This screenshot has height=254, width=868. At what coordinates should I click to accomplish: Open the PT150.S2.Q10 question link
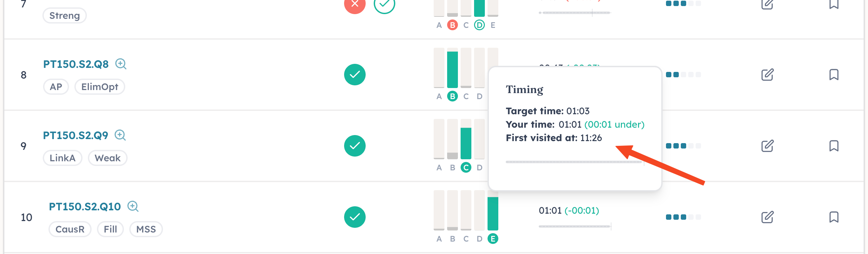pos(85,207)
